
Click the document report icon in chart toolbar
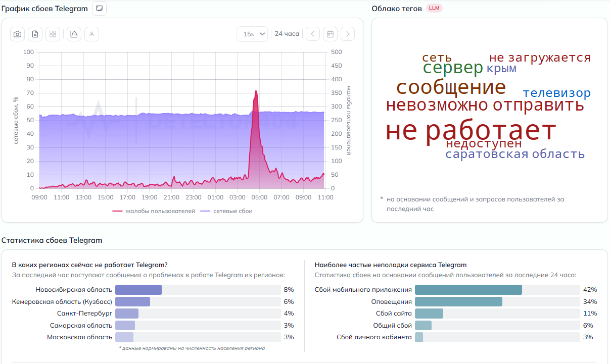point(35,34)
